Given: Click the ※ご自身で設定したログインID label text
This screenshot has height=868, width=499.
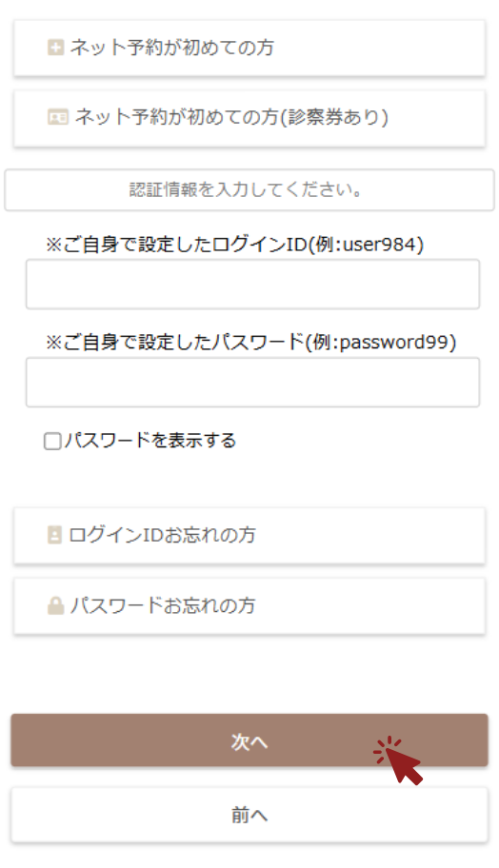Looking at the screenshot, I should [x=175, y=244].
